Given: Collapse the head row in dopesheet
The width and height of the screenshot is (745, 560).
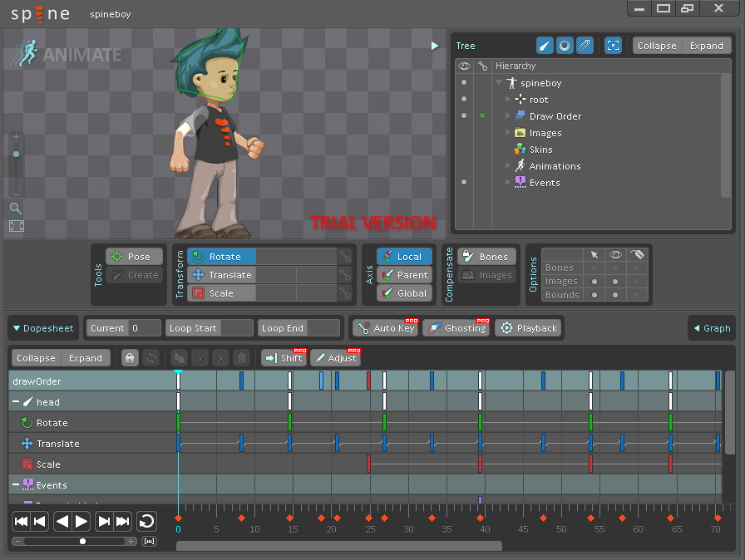Looking at the screenshot, I should point(16,402).
